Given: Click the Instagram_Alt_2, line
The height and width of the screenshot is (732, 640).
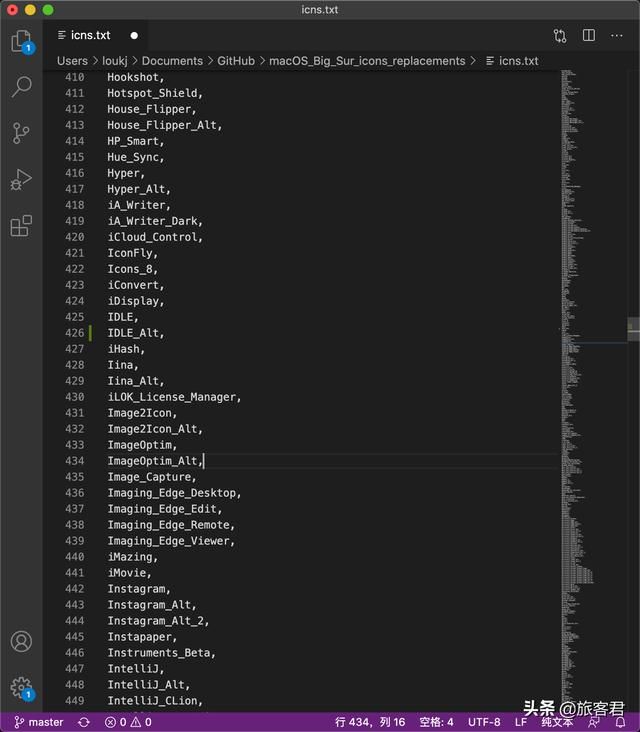Looking at the screenshot, I should [x=158, y=620].
